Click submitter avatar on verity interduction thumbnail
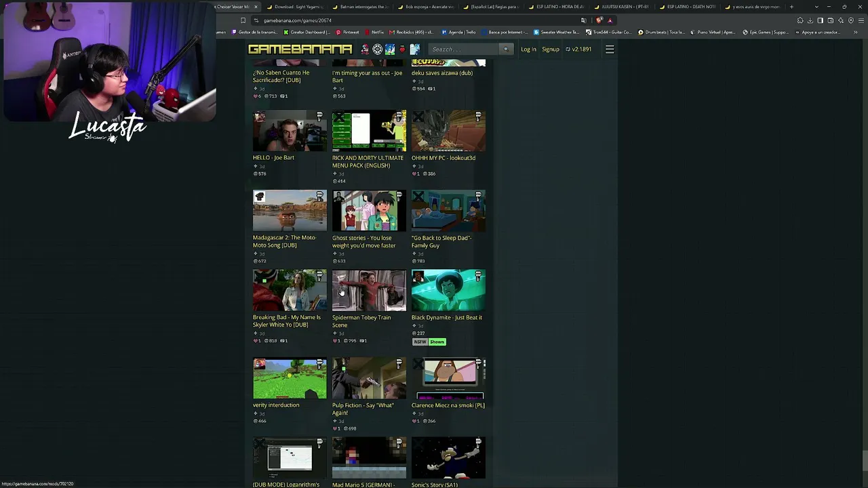 click(259, 365)
